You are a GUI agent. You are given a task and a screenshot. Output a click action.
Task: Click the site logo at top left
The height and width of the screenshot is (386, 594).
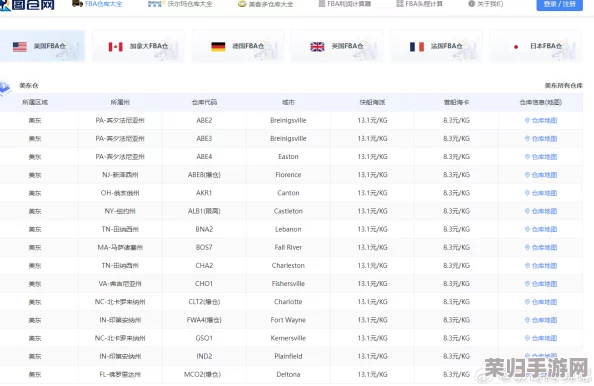pyautogui.click(x=27, y=5)
